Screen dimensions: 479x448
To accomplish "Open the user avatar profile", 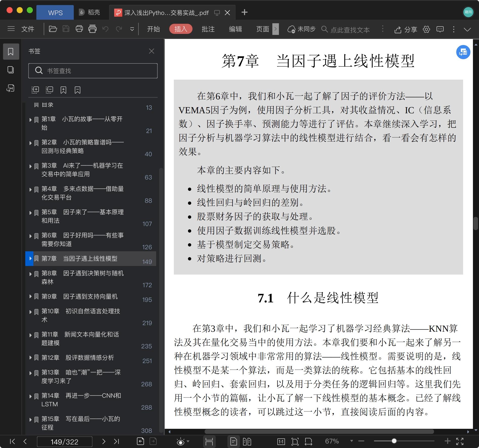I will click(x=468, y=12).
